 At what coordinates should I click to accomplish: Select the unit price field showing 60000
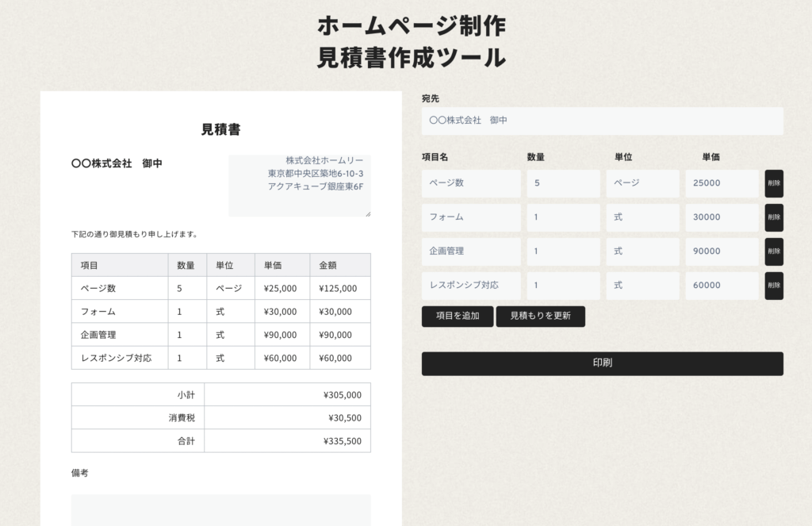[x=722, y=286]
